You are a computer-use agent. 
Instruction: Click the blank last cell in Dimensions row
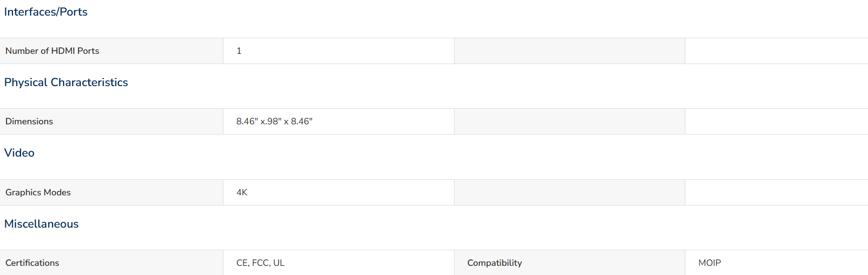pos(776,122)
